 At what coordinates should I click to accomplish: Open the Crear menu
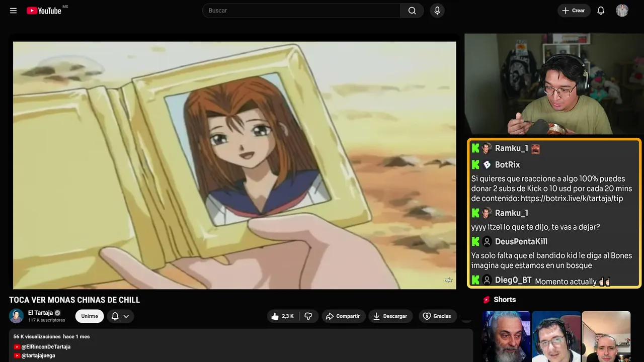[x=574, y=11]
